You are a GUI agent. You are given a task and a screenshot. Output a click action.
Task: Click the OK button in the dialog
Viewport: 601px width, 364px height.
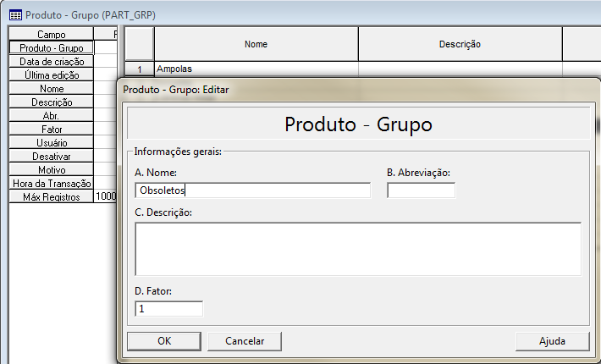coord(164,341)
